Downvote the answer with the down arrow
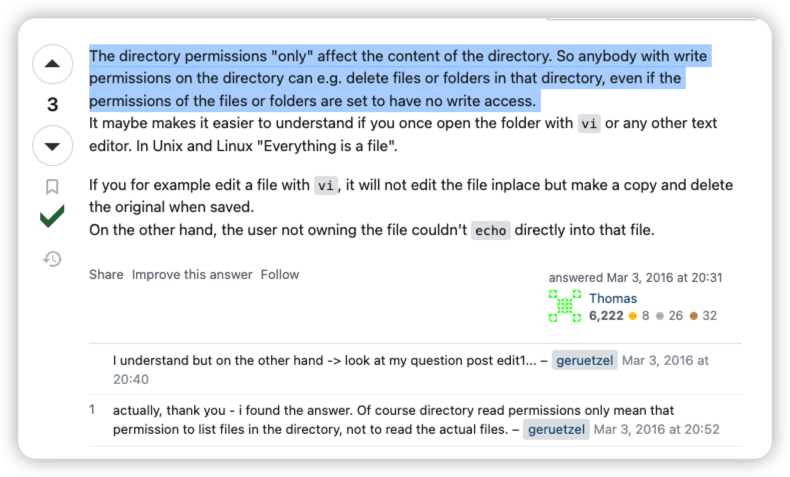Screen dimensions: 790x477 point(52,146)
